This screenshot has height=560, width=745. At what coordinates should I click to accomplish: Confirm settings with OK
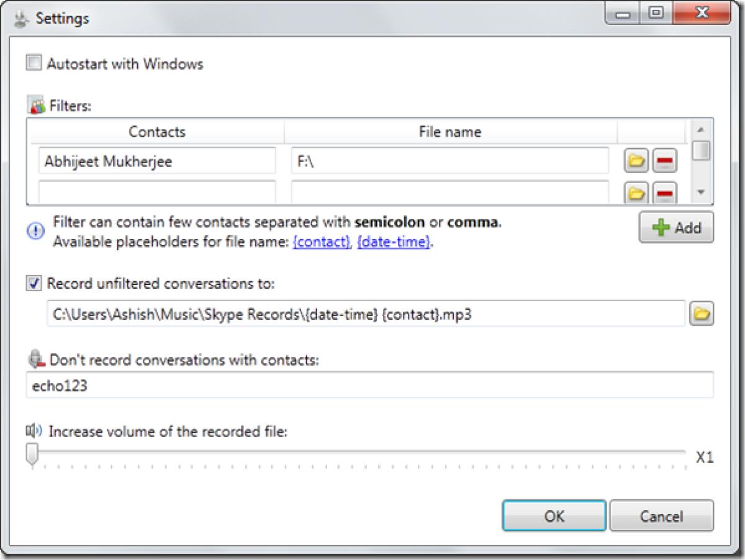(553, 516)
